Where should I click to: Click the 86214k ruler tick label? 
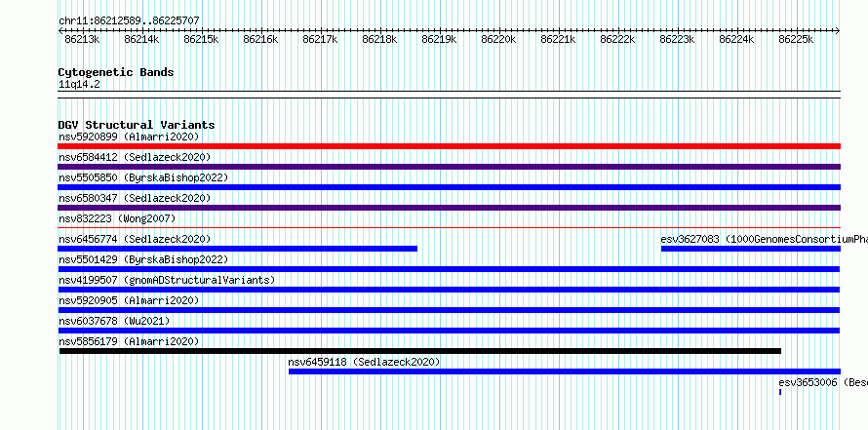[x=141, y=39]
